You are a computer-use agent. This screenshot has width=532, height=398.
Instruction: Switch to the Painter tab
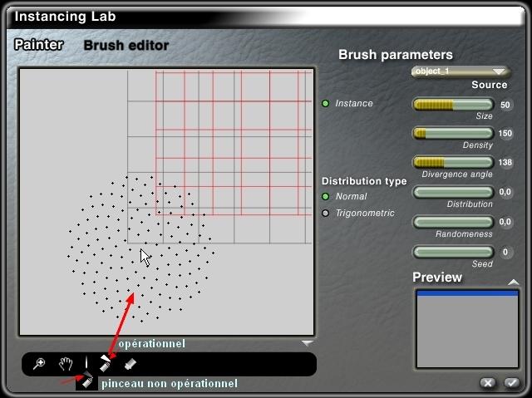(x=39, y=45)
